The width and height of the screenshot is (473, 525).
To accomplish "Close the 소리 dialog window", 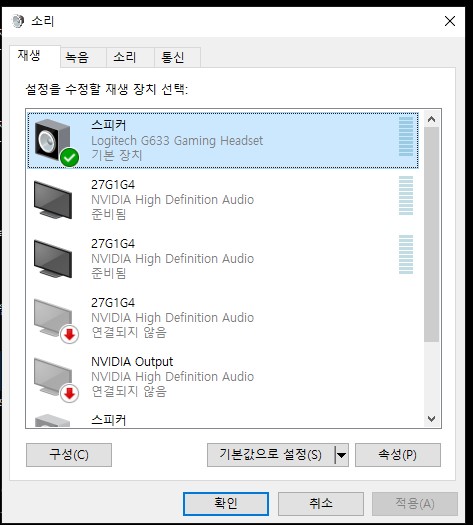I will tap(450, 21).
